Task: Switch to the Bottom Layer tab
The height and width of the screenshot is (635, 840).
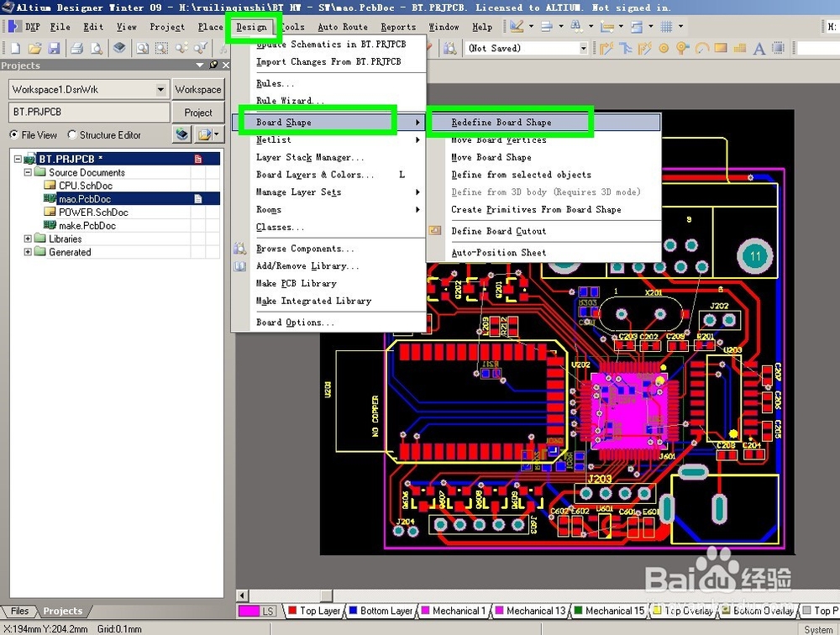Action: coord(381,611)
